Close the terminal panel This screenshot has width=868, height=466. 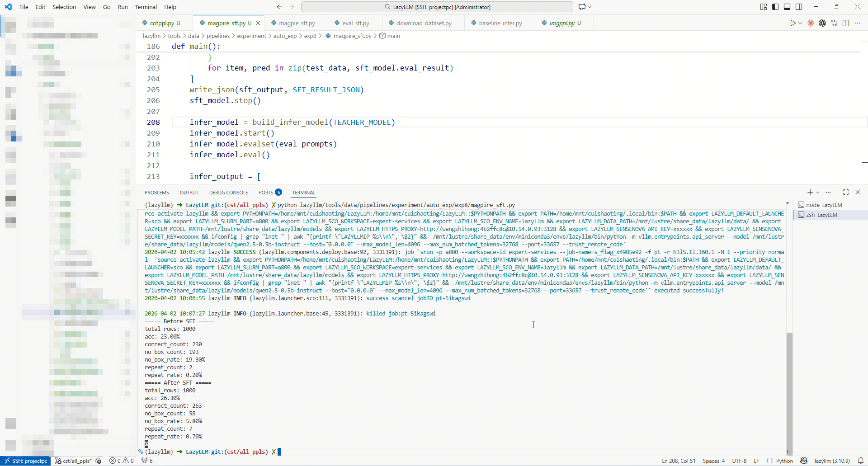(x=858, y=193)
